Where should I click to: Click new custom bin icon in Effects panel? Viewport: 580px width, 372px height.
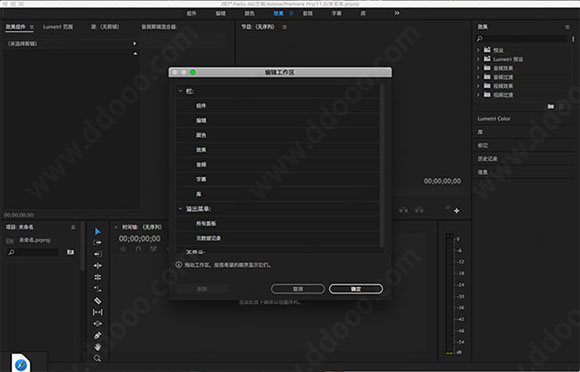coord(551,106)
